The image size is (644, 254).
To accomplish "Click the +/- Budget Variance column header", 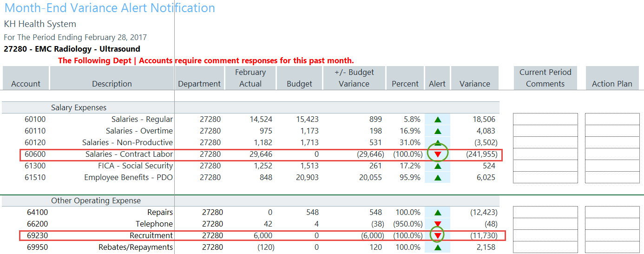I will pyautogui.click(x=354, y=78).
